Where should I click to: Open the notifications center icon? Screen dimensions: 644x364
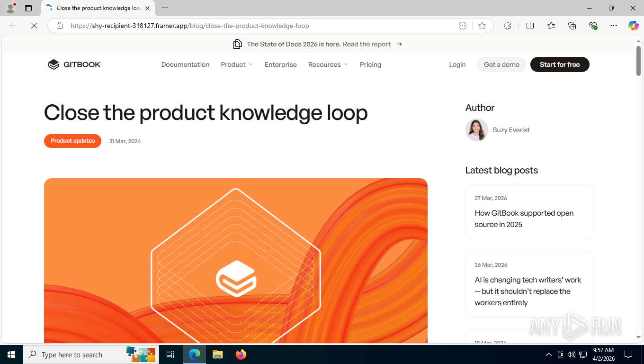[x=628, y=355]
